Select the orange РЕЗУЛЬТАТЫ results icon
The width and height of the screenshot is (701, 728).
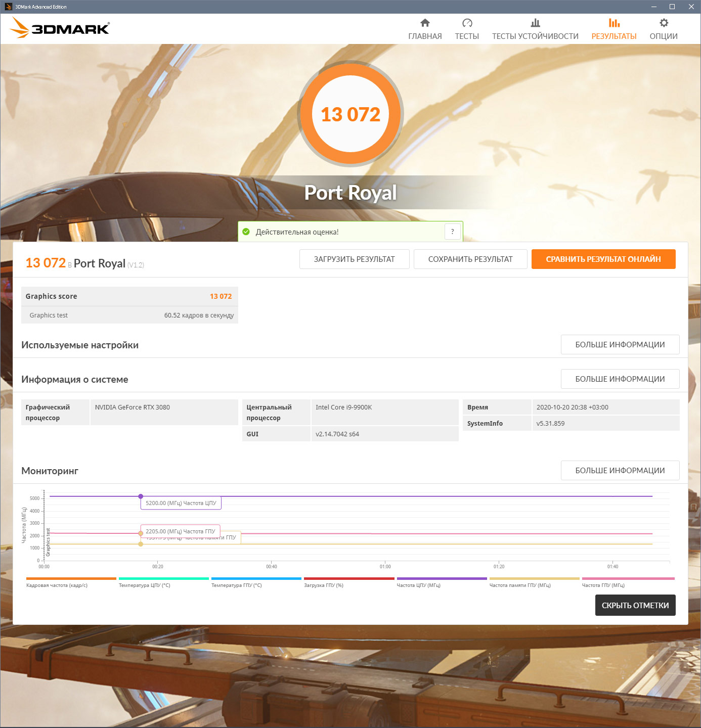pyautogui.click(x=614, y=23)
